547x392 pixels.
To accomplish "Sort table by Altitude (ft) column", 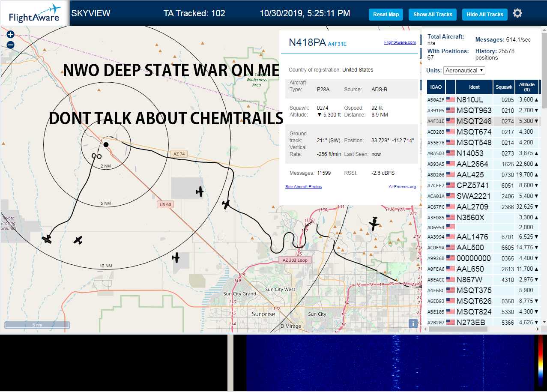I will pyautogui.click(x=526, y=87).
